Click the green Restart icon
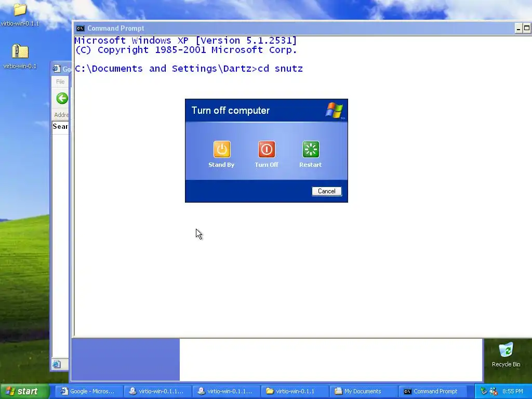Screen dimensions: 532x399 click(311, 149)
